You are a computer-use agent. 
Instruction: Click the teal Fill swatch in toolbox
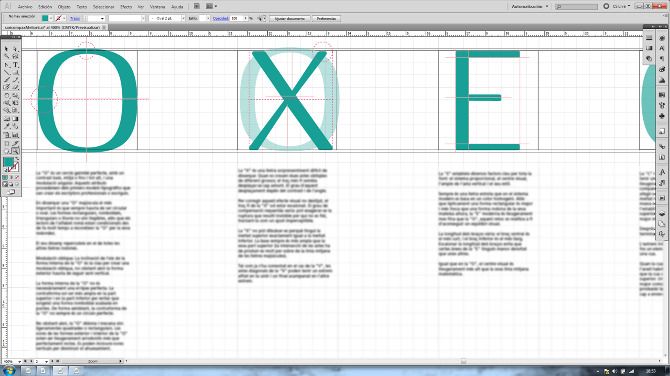[9, 162]
